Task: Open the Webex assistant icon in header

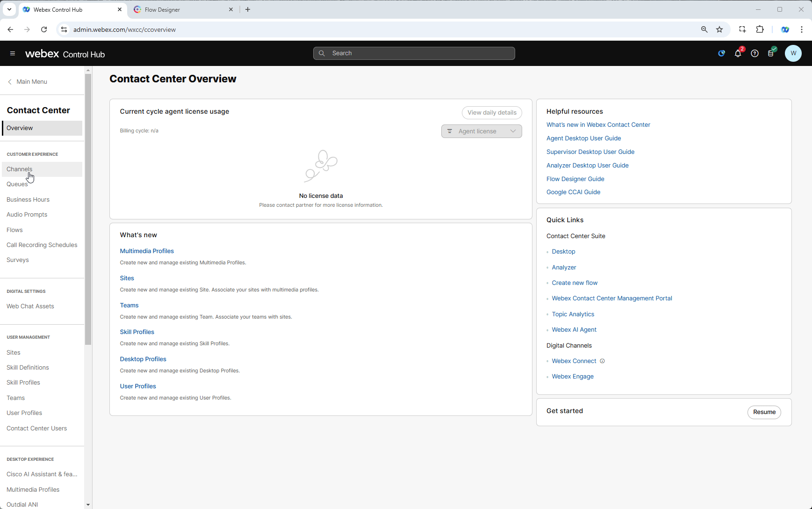Action: (721, 53)
